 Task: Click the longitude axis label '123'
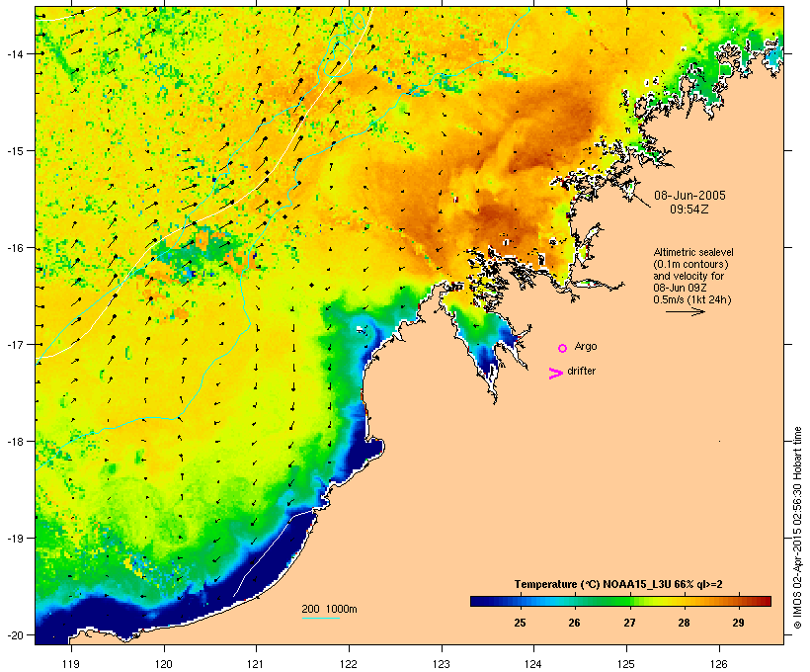[442, 664]
